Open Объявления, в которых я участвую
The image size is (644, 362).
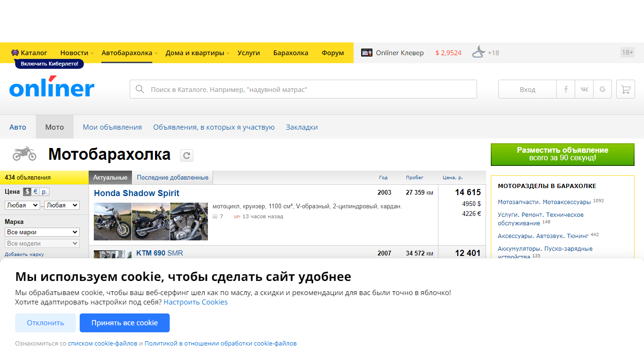[214, 127]
